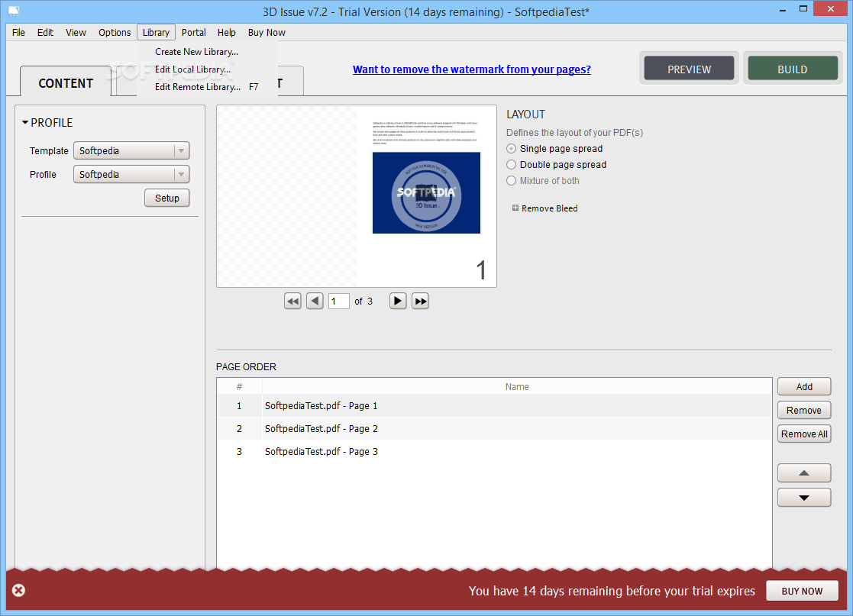Open the Portal menu
The image size is (853, 616).
coord(194,33)
